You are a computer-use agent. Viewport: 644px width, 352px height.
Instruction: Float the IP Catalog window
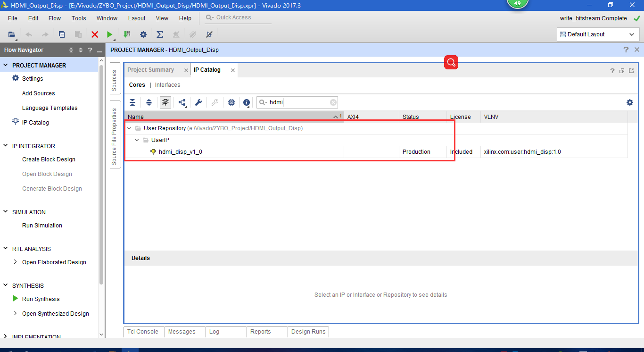(x=622, y=71)
